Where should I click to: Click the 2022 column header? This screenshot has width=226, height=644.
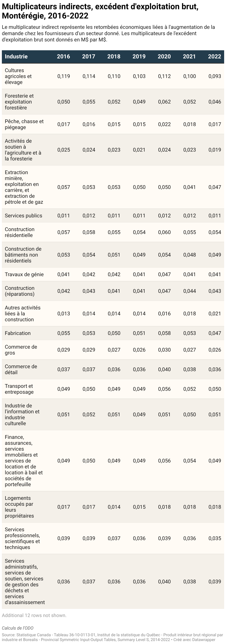point(215,57)
